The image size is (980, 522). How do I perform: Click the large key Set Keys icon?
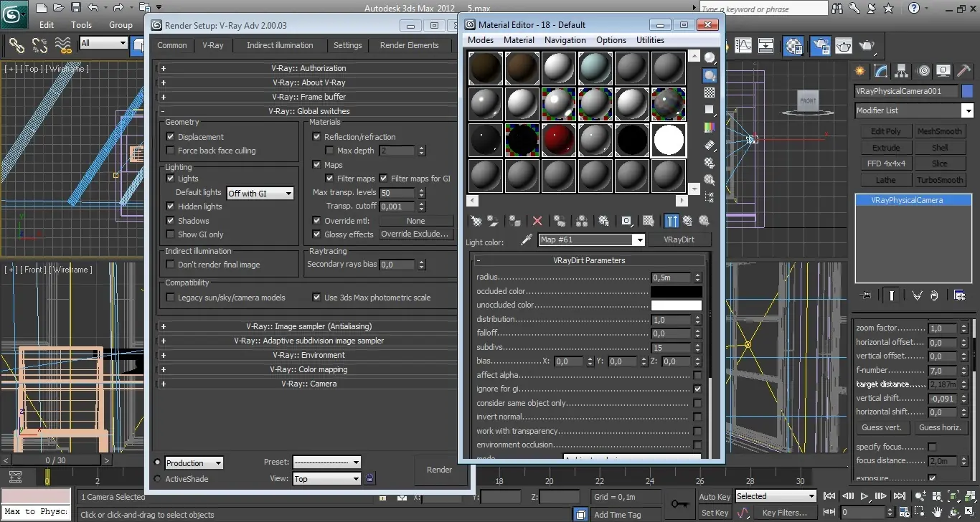pyautogui.click(x=679, y=504)
